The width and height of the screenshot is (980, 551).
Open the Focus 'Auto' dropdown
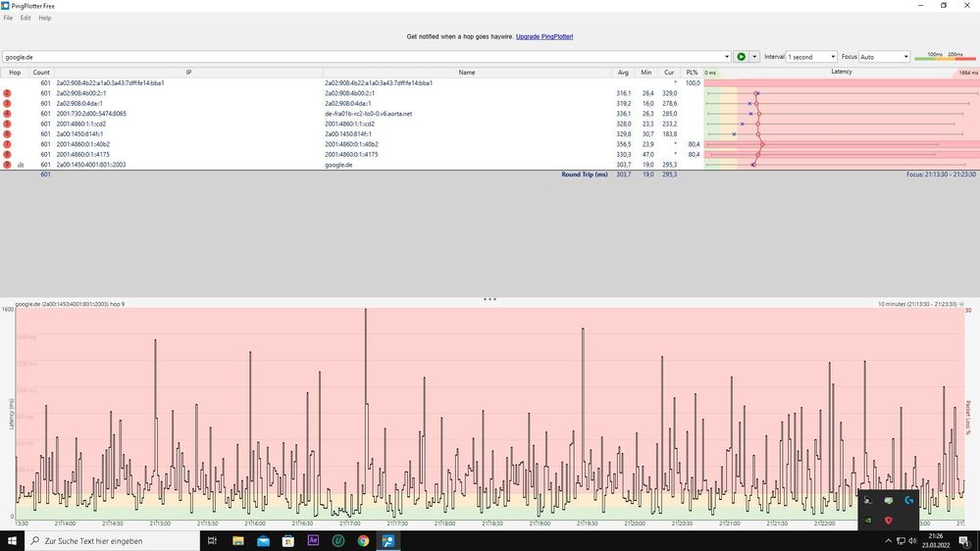(x=885, y=57)
